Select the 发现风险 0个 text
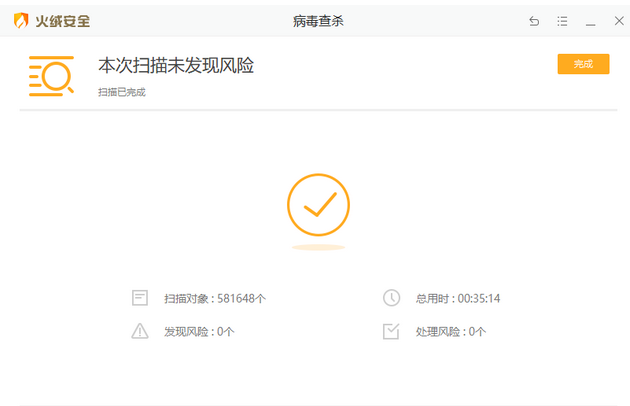630x406 pixels. click(199, 331)
